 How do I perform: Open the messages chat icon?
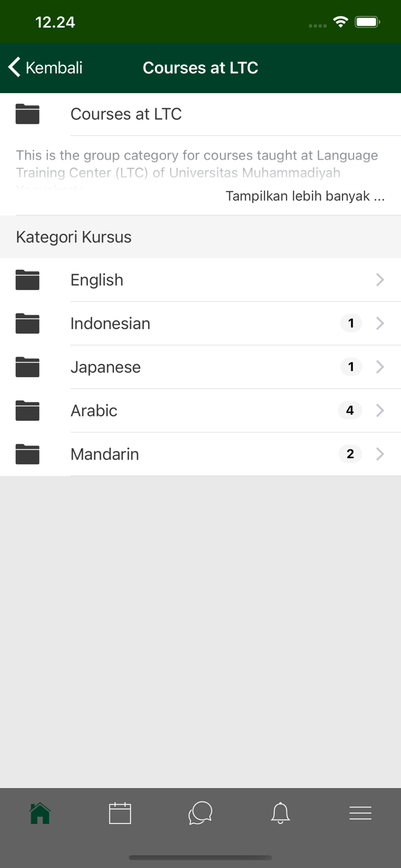tap(200, 813)
